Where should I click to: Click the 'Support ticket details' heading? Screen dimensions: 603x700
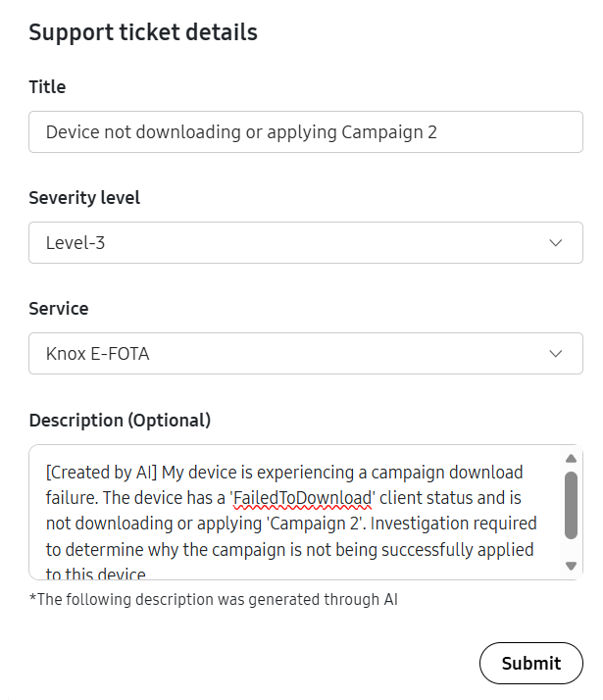143,32
